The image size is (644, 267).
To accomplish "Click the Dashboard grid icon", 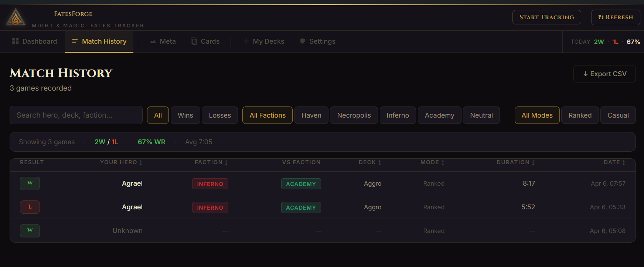I will tap(15, 41).
